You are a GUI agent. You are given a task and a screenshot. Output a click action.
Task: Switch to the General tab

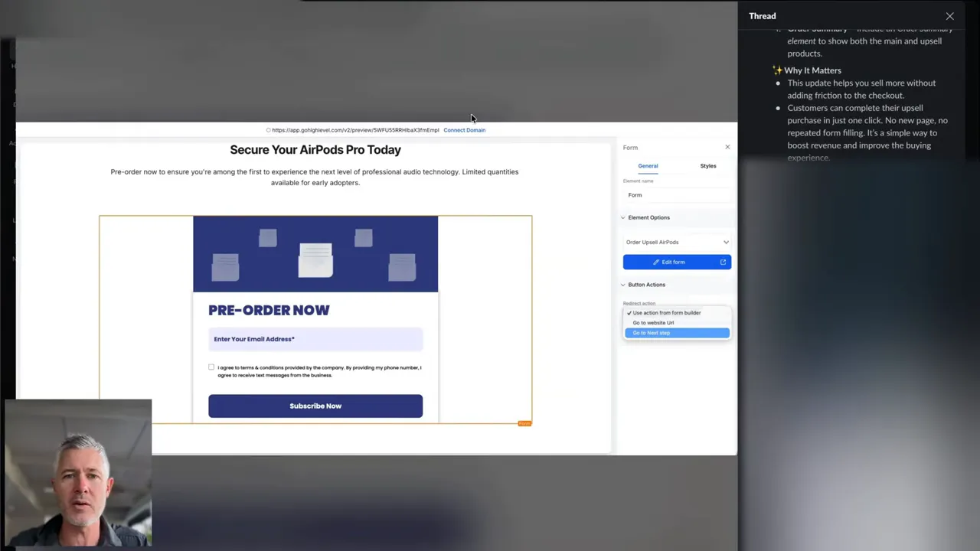pos(648,165)
